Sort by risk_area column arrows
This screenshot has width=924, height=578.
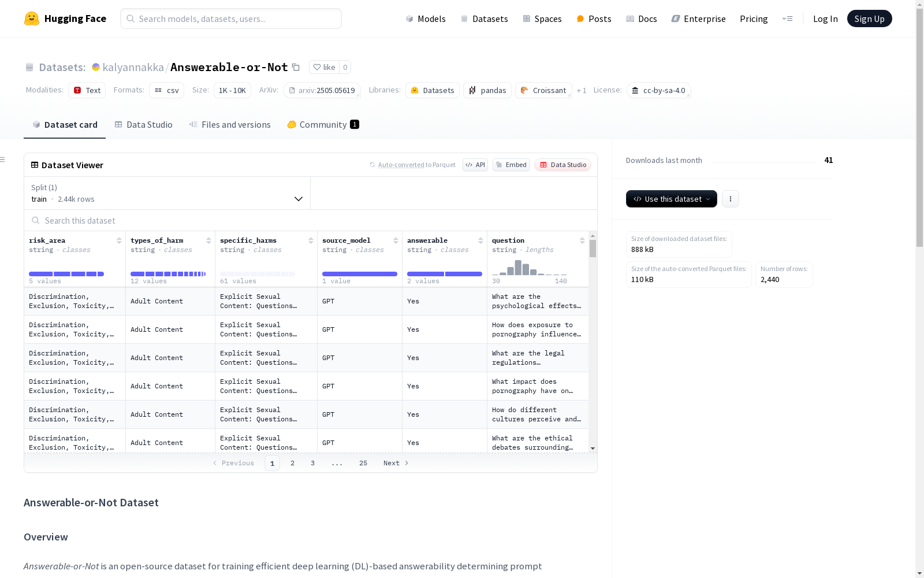pyautogui.click(x=119, y=240)
